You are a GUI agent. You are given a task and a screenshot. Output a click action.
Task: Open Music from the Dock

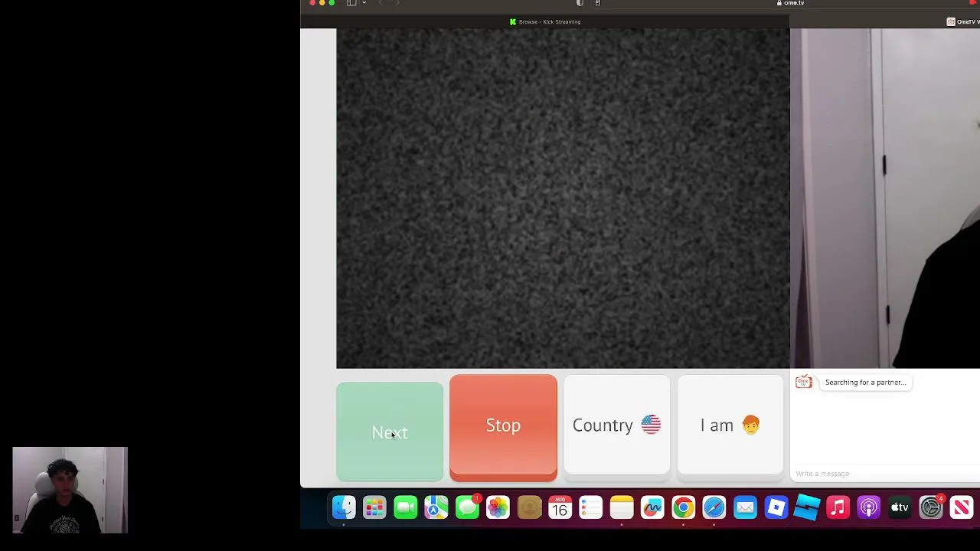click(838, 507)
